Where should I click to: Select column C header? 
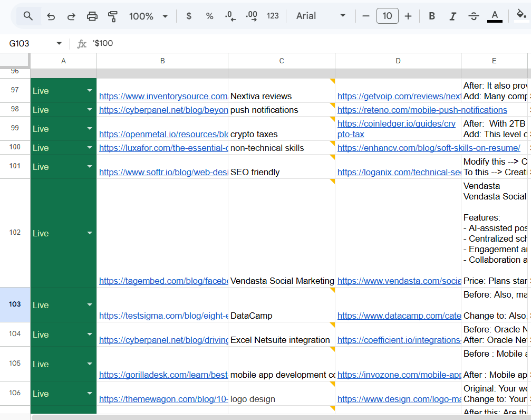point(282,61)
